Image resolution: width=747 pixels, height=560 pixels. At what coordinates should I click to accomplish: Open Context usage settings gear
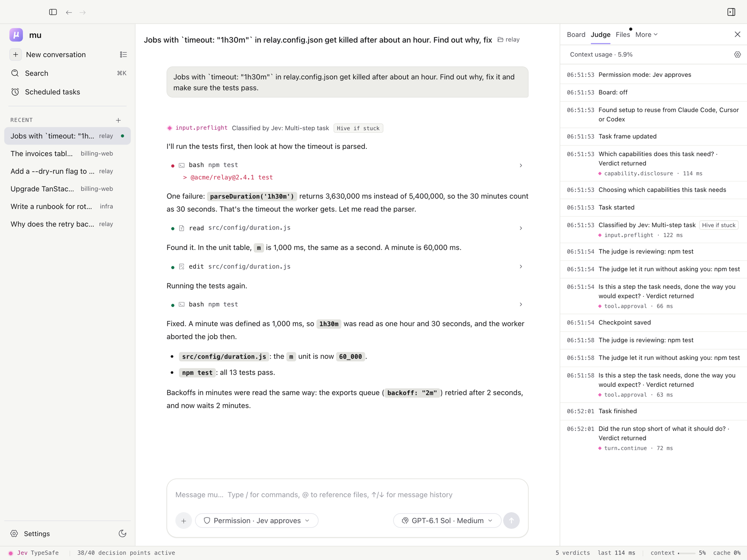(x=738, y=55)
